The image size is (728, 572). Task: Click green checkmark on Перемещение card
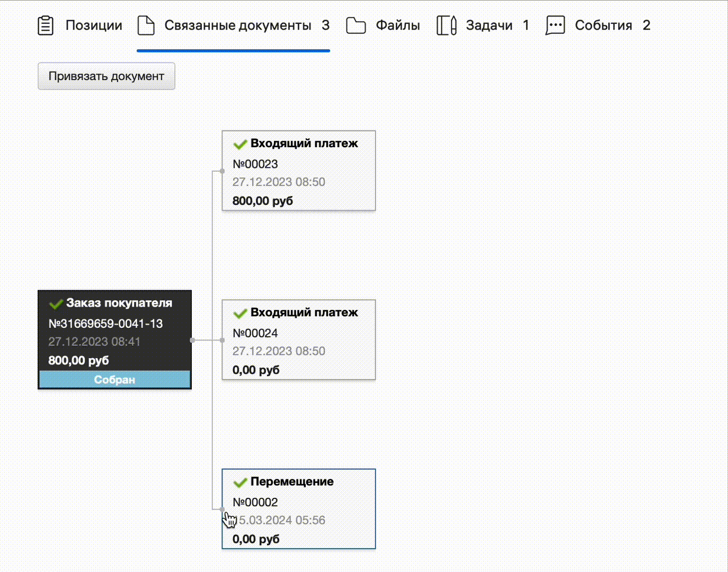coord(240,482)
